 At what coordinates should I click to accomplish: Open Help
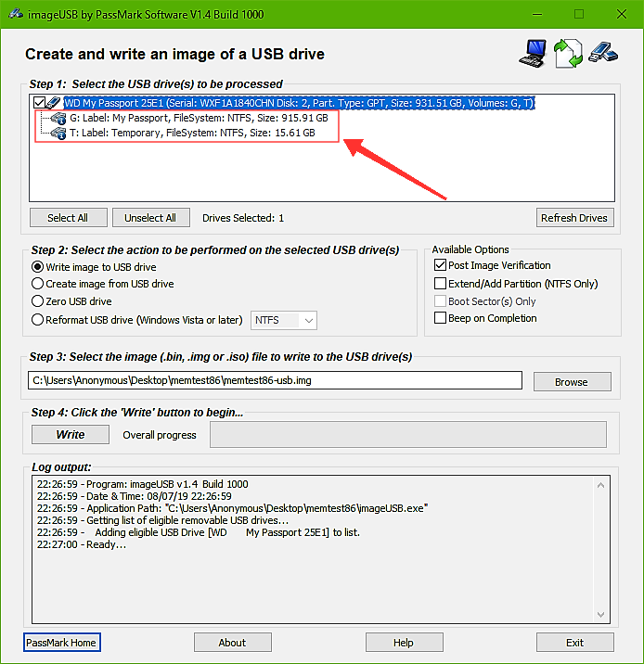point(405,643)
